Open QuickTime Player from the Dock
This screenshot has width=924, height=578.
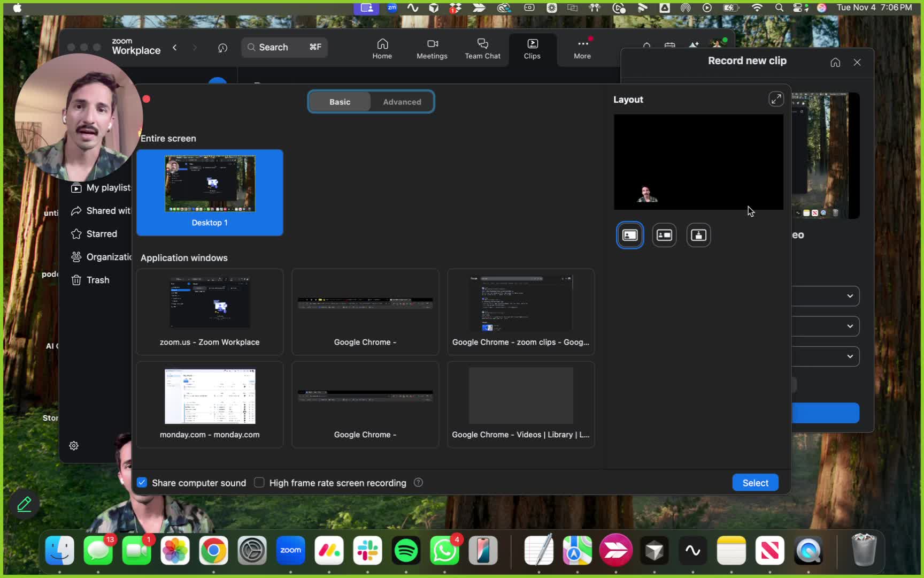click(x=808, y=550)
